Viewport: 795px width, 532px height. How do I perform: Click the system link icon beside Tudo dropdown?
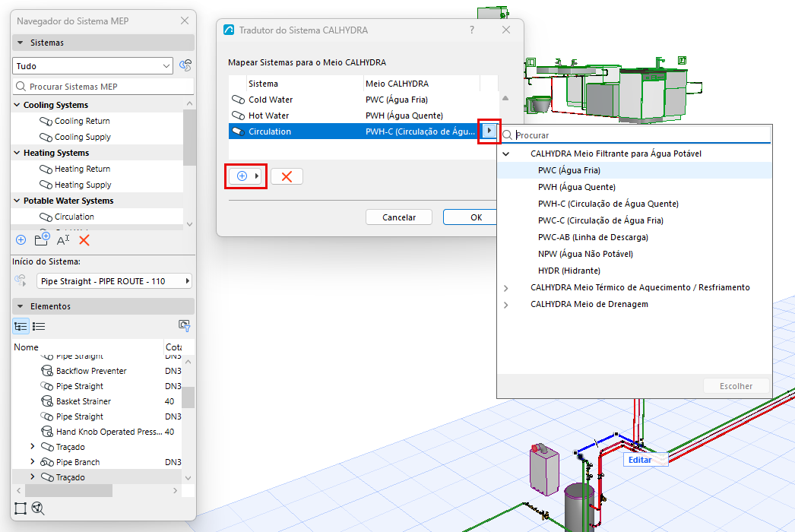coord(185,66)
